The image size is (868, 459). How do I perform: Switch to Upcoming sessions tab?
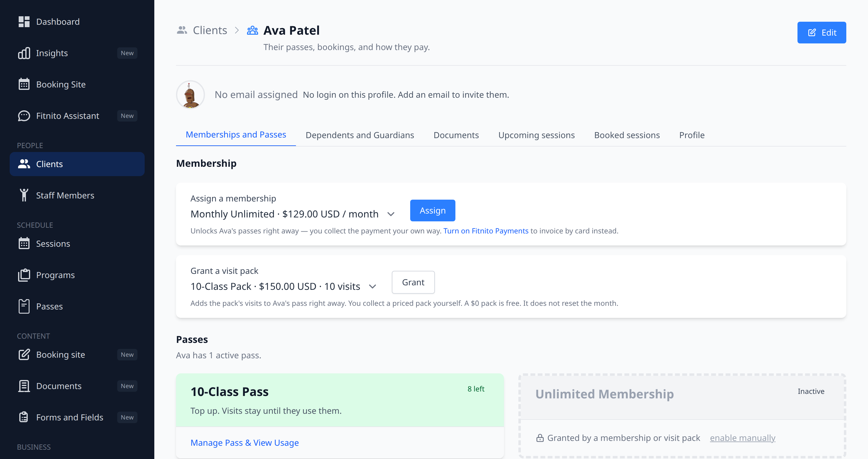536,135
